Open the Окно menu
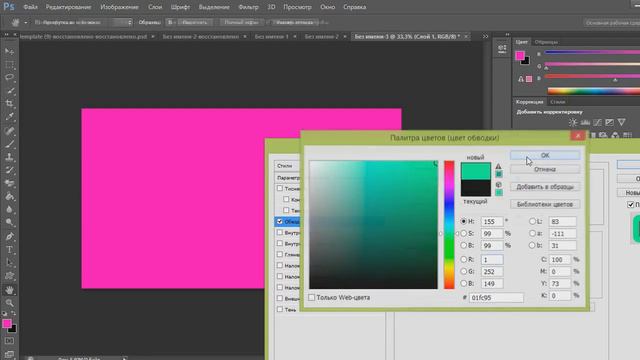The height and width of the screenshot is (360, 640). 327,7
